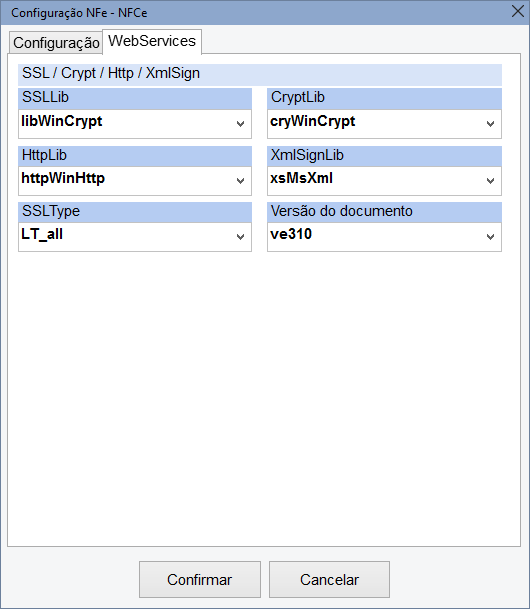The height and width of the screenshot is (609, 530).
Task: Click the Cancelar button
Action: pyautogui.click(x=329, y=579)
